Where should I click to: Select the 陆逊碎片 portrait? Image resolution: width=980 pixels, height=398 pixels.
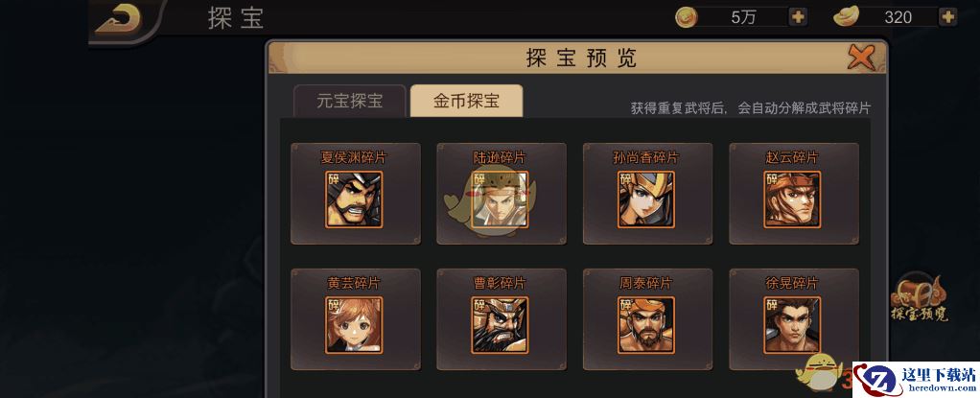(500, 199)
